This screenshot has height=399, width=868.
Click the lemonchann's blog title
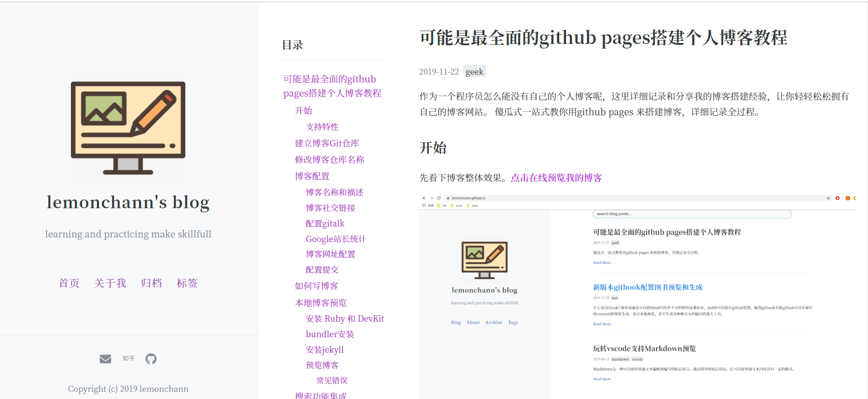click(128, 202)
